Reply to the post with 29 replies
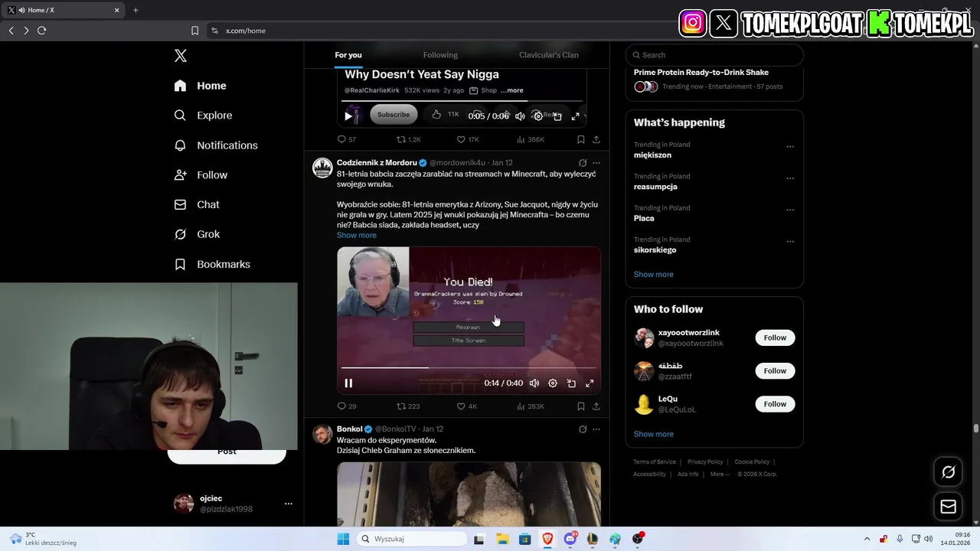This screenshot has height=551, width=980. coord(347,406)
